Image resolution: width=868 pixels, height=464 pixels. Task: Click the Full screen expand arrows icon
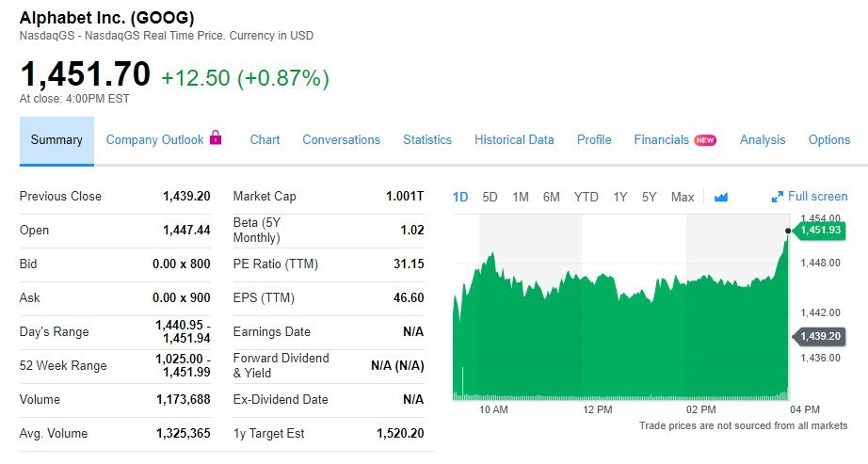[x=778, y=197]
